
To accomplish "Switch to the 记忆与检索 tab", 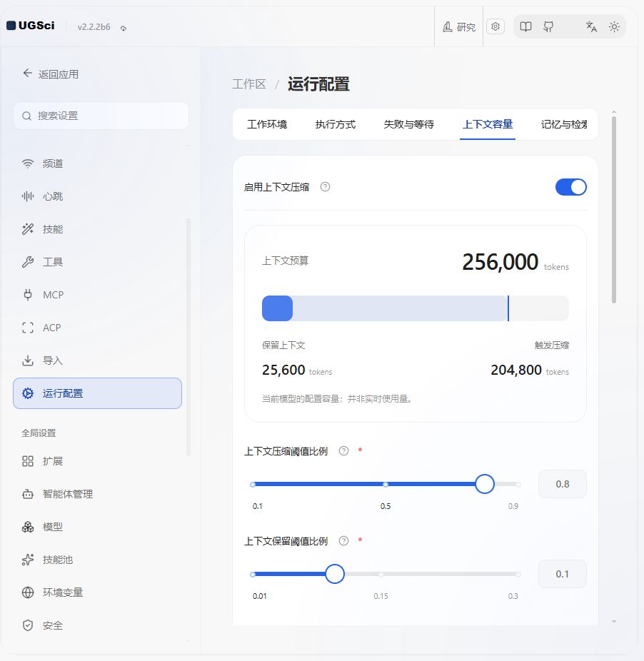I will coord(564,124).
